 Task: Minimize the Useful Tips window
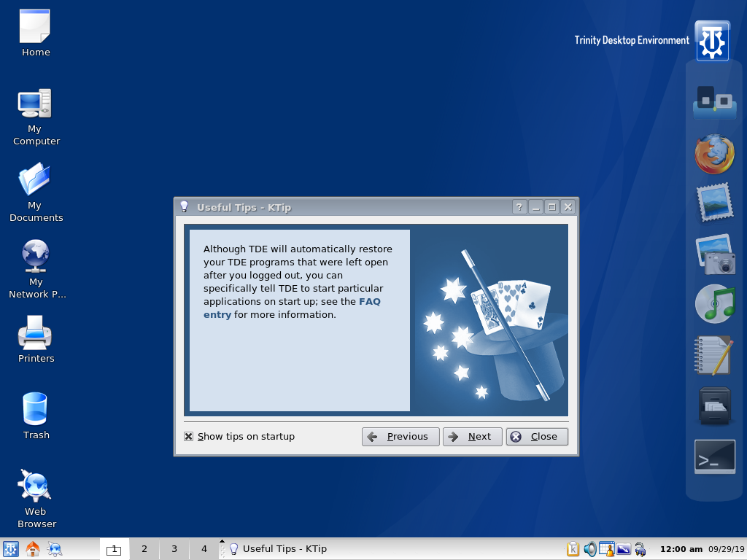(536, 207)
